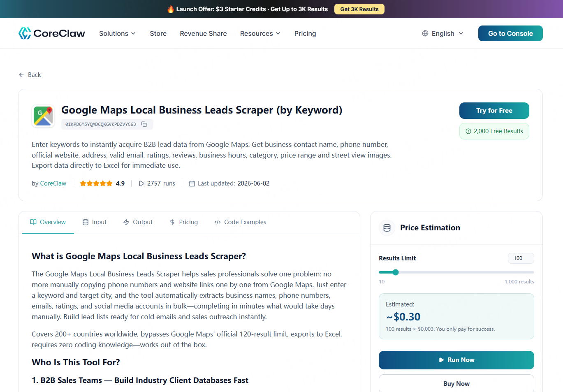Click the Overview book icon
This screenshot has width=563, height=392.
33,222
